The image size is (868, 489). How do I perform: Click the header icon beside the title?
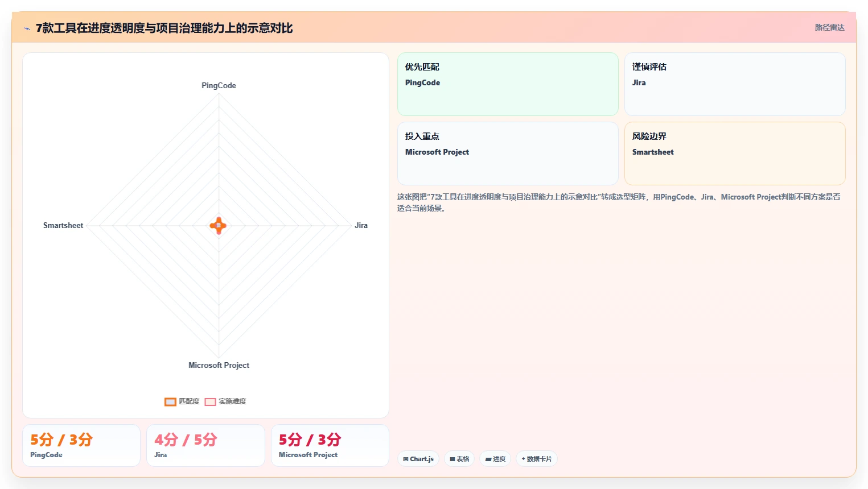coord(27,28)
